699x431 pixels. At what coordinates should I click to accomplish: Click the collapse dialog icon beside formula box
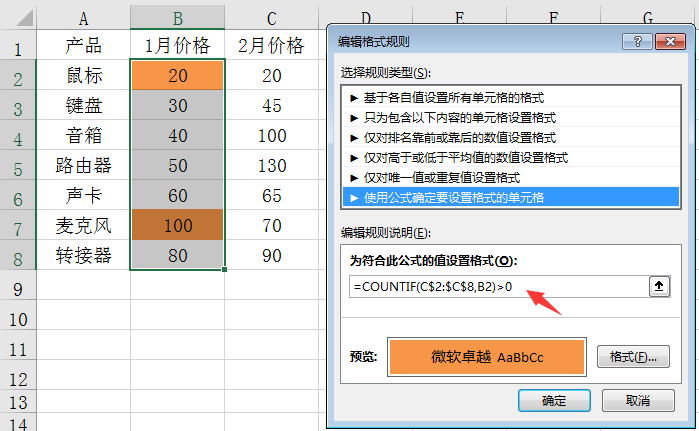pos(659,286)
